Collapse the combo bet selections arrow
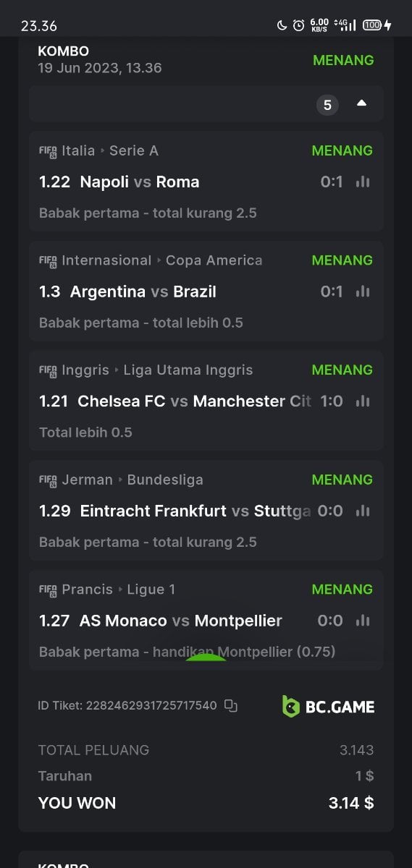 coord(361,104)
